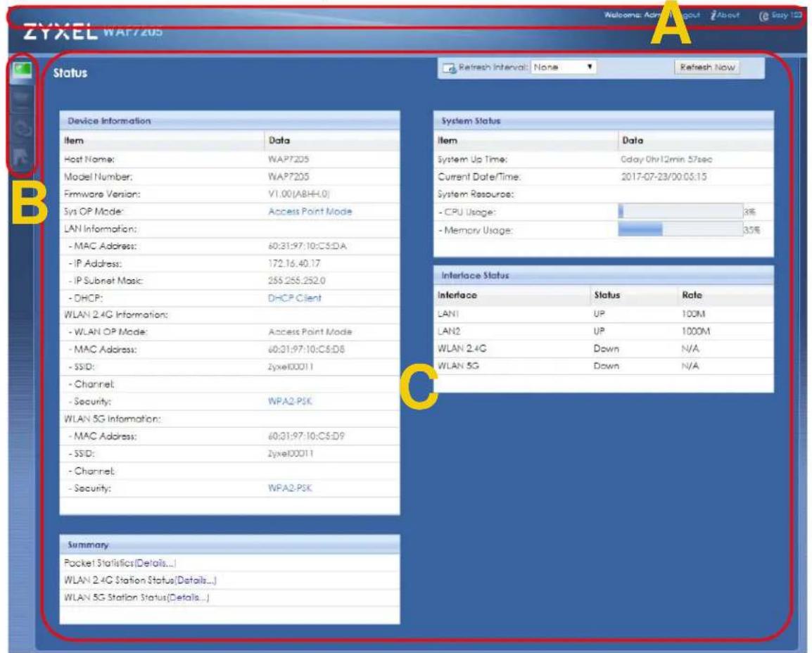Select the Host Name value WAP7205
Screen dimensions: 812x653
288,159
